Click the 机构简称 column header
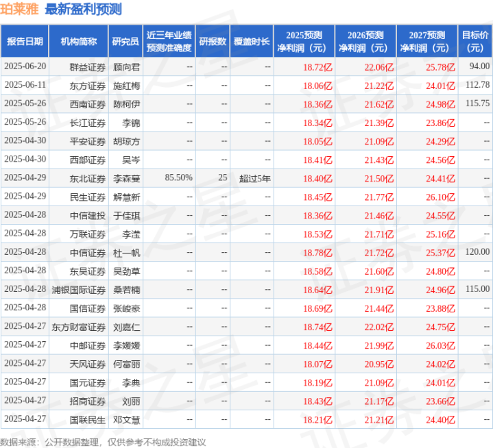Viewport: 493px width, 448px height. (x=79, y=41)
